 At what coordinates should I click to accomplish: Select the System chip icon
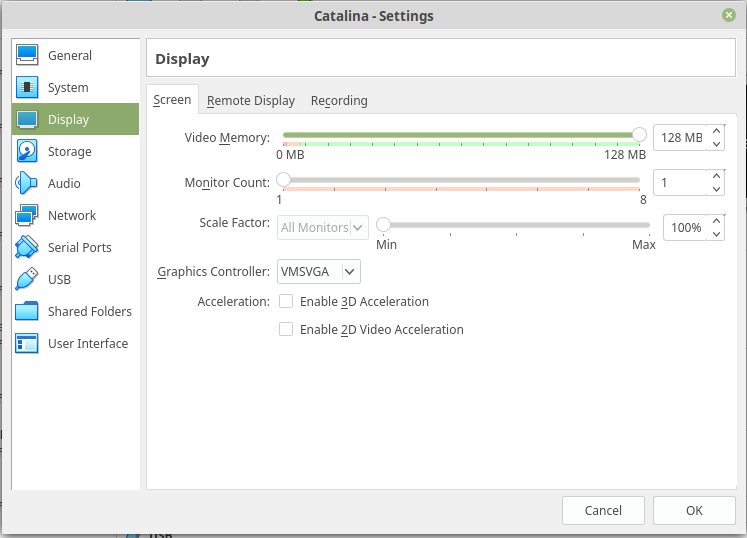coord(28,88)
